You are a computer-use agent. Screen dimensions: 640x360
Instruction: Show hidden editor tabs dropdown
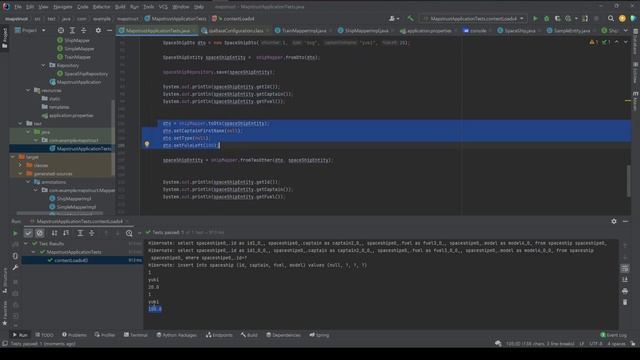click(x=625, y=31)
